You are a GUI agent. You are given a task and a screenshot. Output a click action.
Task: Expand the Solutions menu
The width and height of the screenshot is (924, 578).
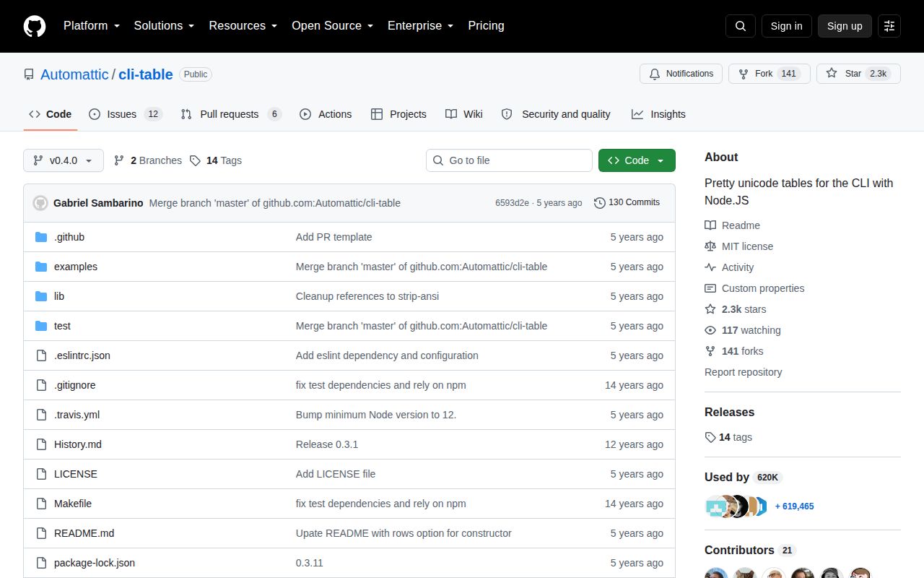pyautogui.click(x=164, y=25)
